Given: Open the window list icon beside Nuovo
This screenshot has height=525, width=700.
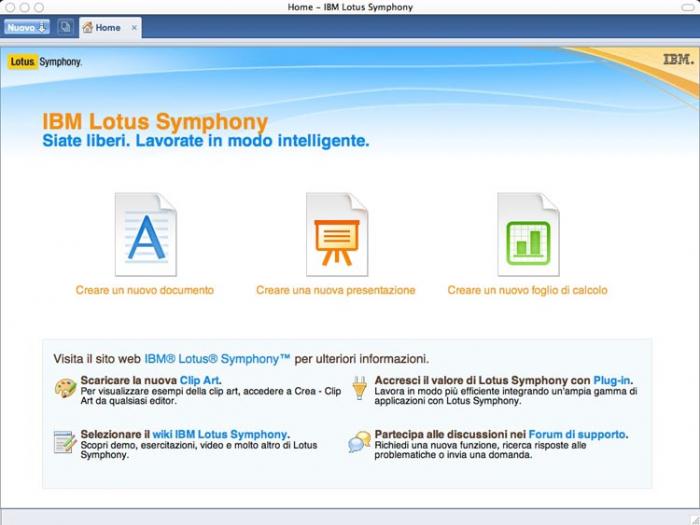Looking at the screenshot, I should [x=65, y=27].
